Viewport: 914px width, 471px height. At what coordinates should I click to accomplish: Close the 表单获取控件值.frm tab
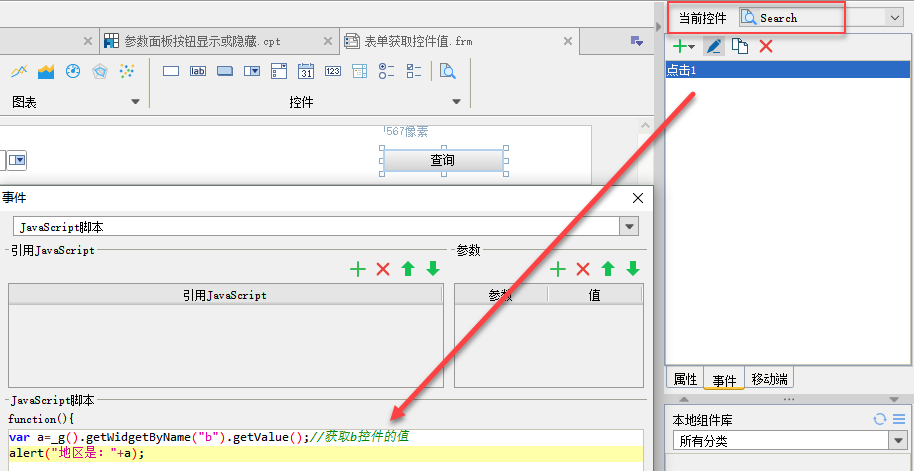point(568,41)
